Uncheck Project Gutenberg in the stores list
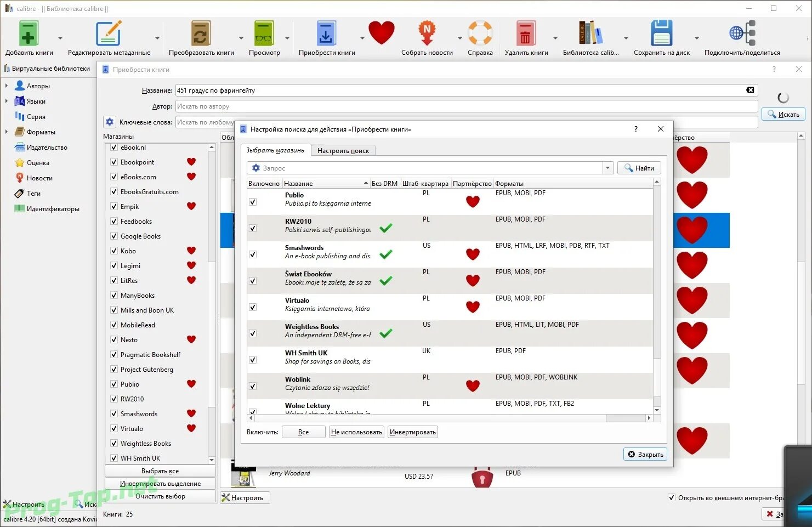This screenshot has width=812, height=527. coord(114,369)
